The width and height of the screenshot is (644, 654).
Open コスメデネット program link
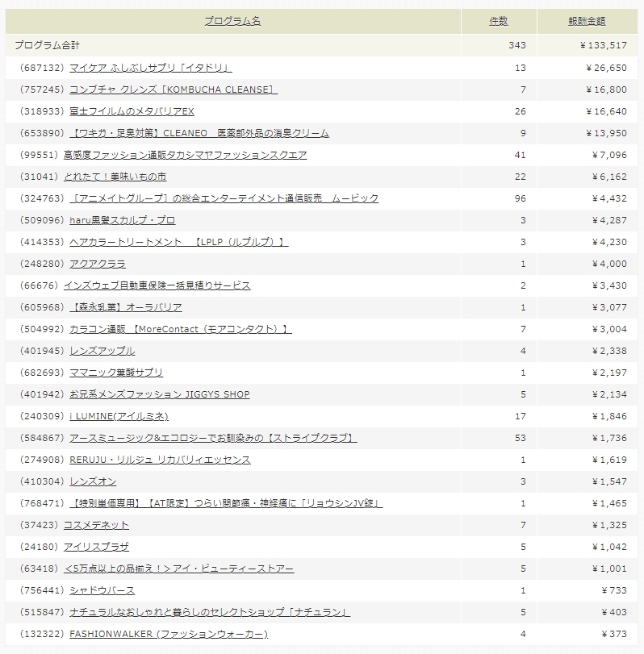96,525
